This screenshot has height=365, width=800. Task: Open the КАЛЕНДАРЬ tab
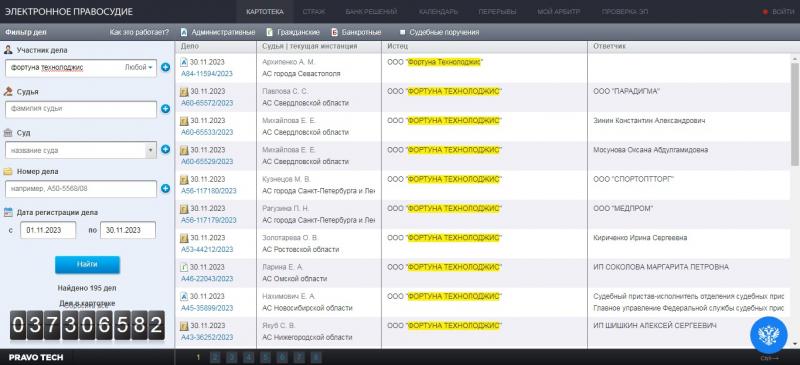(438, 12)
